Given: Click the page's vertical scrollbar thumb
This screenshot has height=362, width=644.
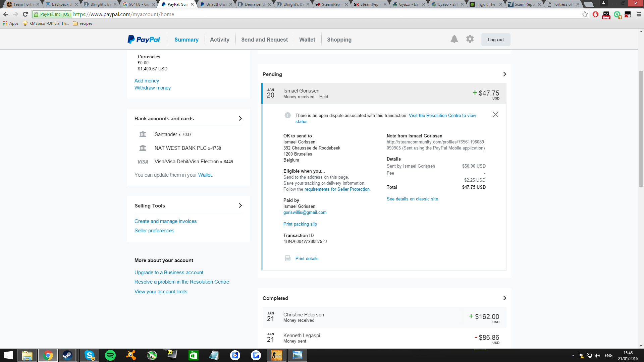Looking at the screenshot, I should click(x=641, y=129).
